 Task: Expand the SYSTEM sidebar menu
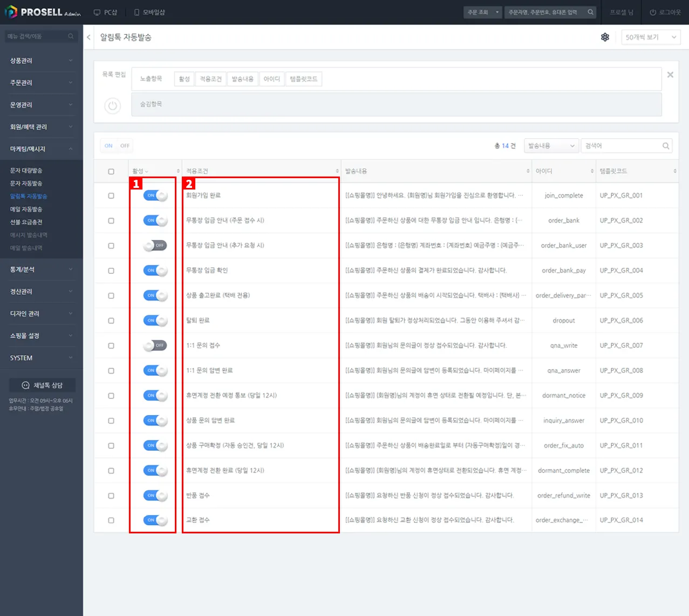(x=42, y=358)
